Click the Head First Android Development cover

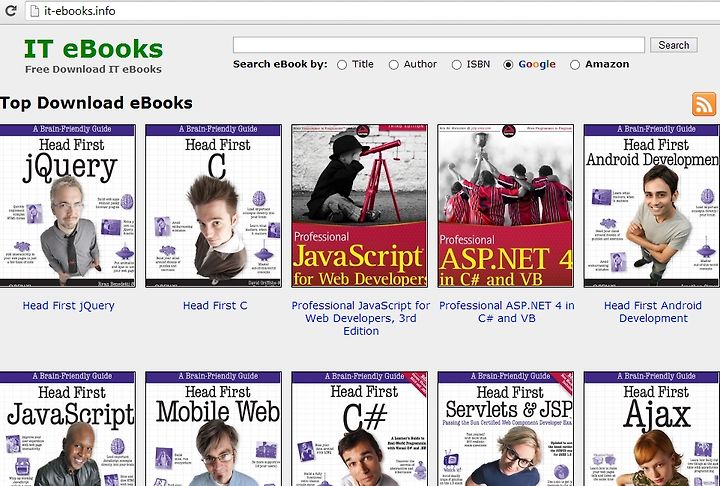coord(652,206)
